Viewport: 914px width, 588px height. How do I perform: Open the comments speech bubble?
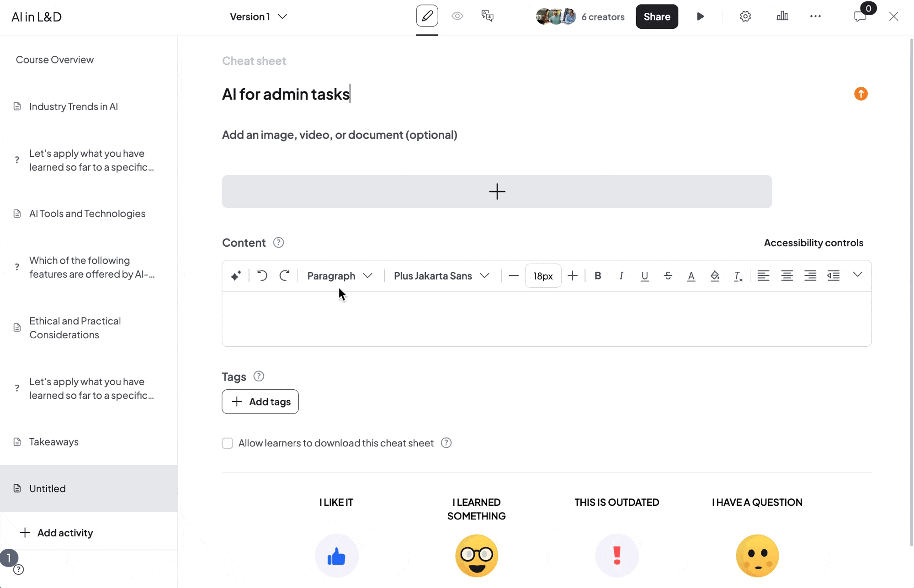click(x=860, y=17)
